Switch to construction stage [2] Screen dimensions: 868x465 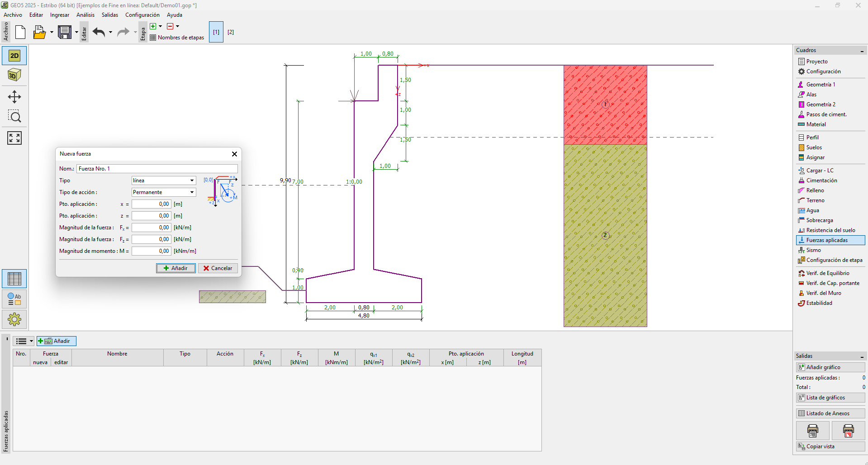(x=231, y=32)
